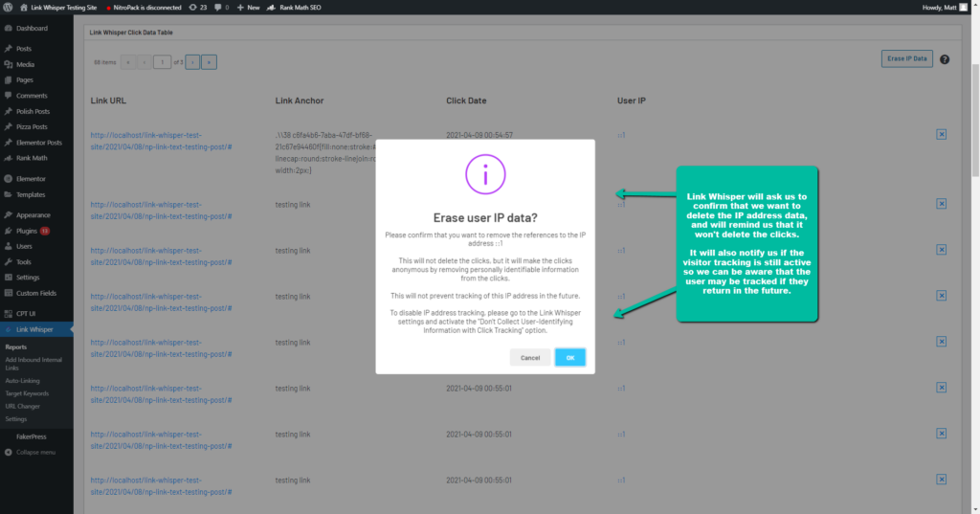Delete click row dated 2021-04-09 00:54:57
980x514 pixels.
click(942, 134)
